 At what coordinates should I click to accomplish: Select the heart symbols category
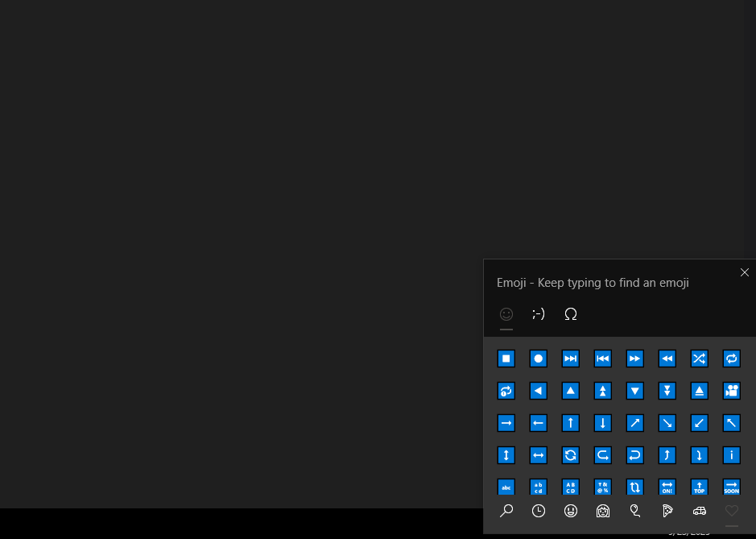(731, 511)
